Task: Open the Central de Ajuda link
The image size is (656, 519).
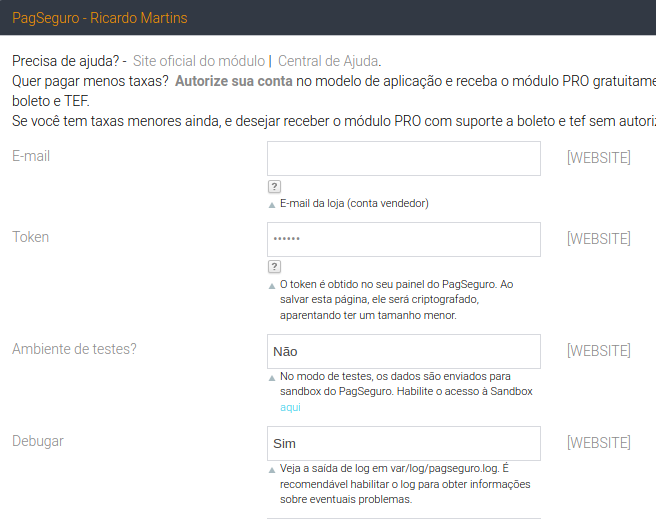Action: (x=328, y=61)
